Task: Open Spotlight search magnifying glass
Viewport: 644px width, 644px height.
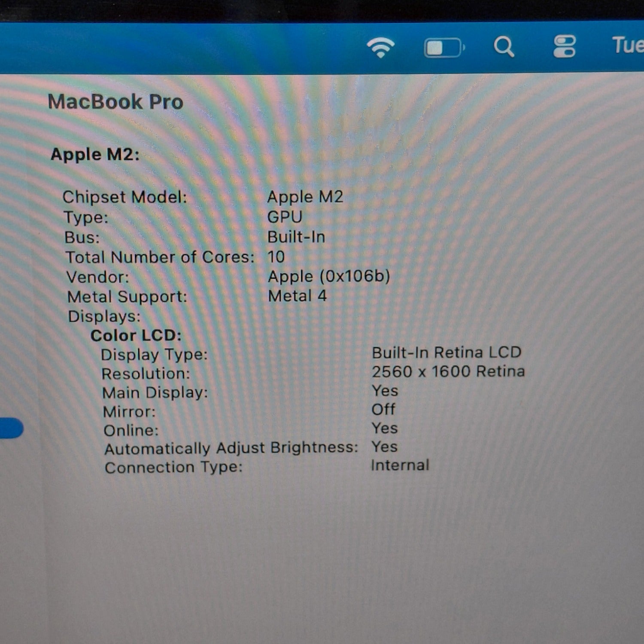Action: pyautogui.click(x=504, y=46)
